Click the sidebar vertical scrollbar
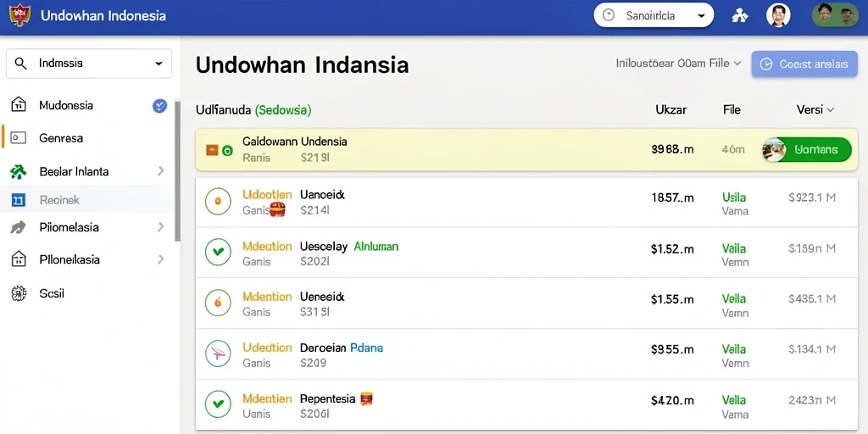 tap(177, 171)
